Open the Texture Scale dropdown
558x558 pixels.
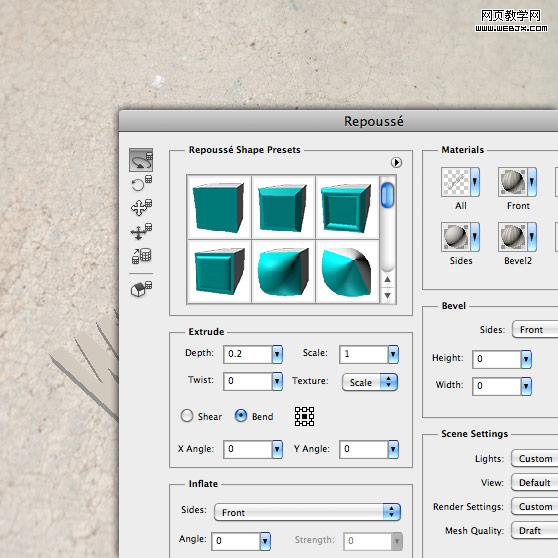point(369,382)
